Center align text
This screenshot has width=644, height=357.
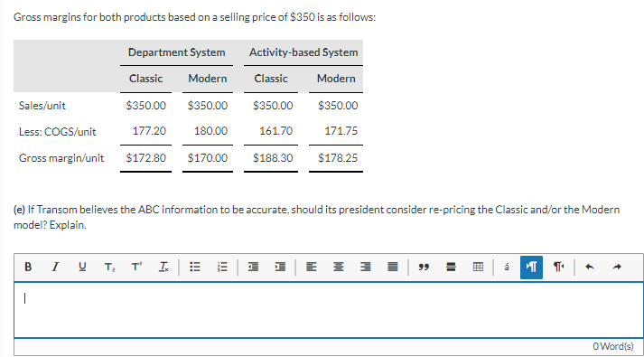pyautogui.click(x=339, y=267)
